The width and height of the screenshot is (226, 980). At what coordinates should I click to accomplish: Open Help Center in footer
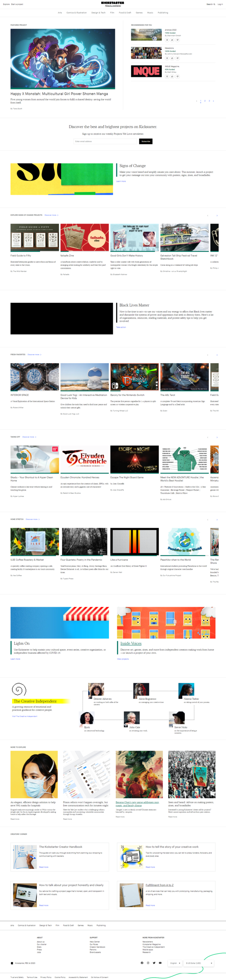click(95, 942)
